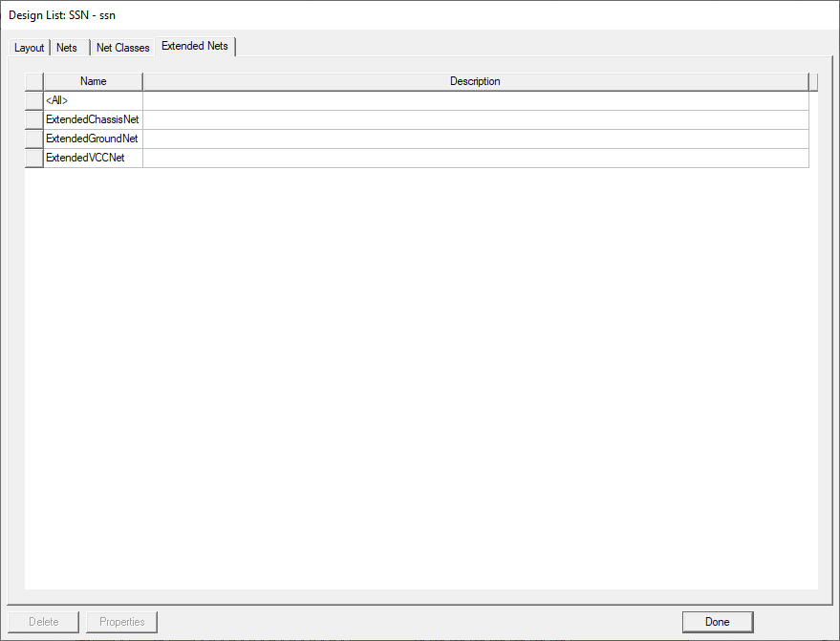This screenshot has width=840, height=641.
Task: Switch to the Layout tab
Action: tap(29, 47)
